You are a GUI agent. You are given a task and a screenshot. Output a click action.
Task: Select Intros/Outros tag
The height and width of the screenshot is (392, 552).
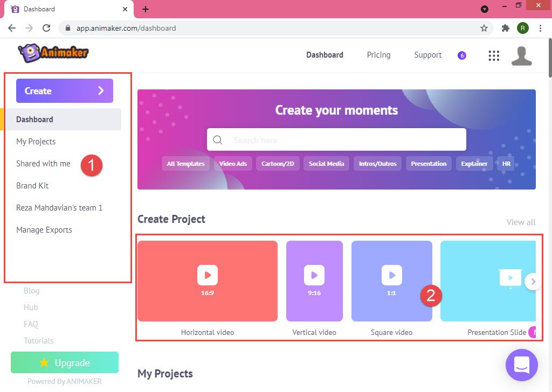click(x=377, y=164)
